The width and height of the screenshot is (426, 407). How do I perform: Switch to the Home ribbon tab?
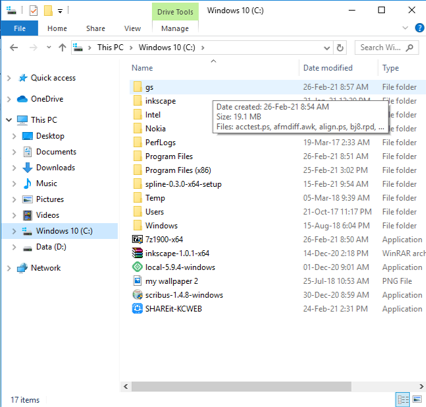tap(57, 29)
